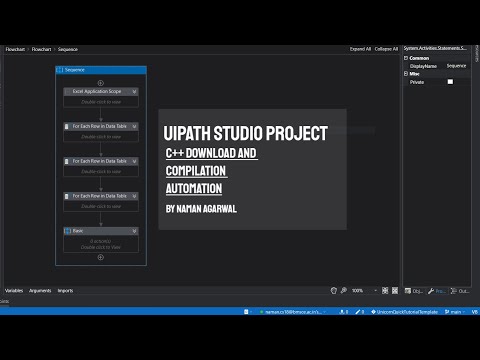Open the Arguments tab
The image size is (480, 360).
pos(40,291)
